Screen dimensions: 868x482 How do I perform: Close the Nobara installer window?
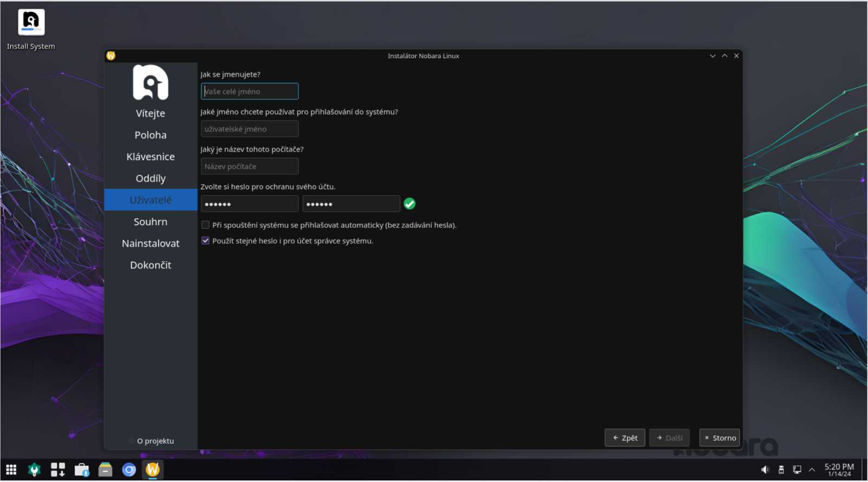[x=737, y=56]
